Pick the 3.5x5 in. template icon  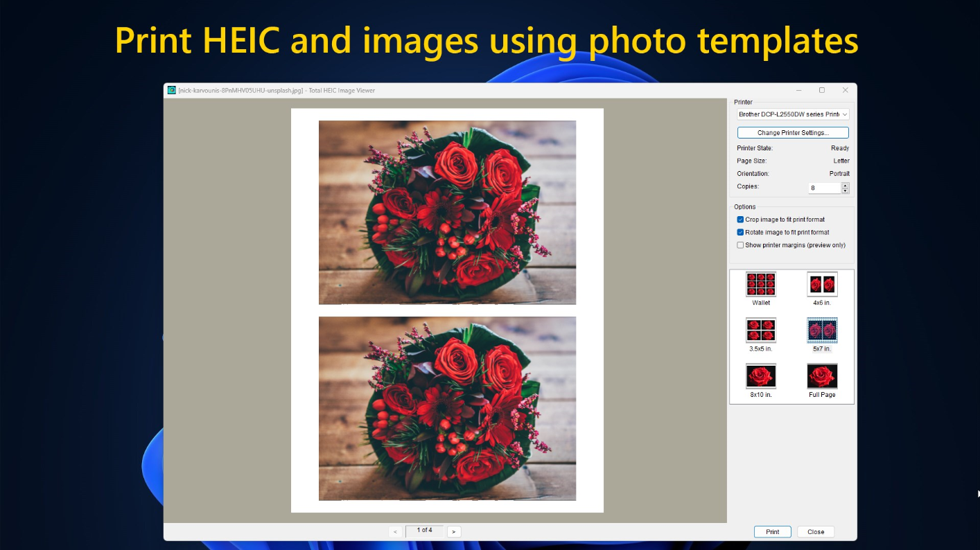(x=761, y=330)
